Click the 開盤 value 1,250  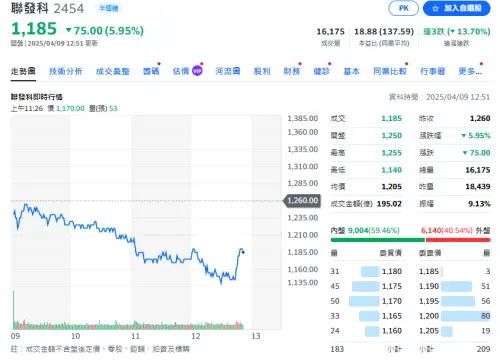pos(392,136)
